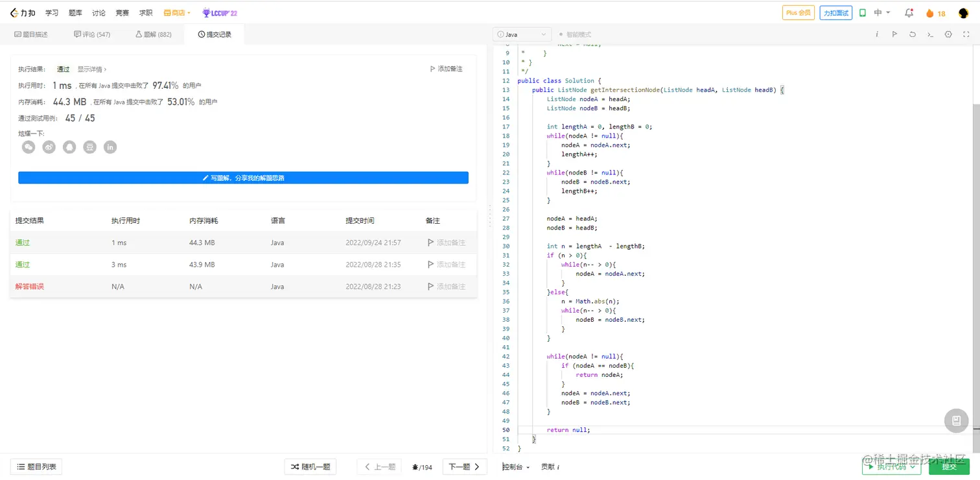Click the 提交时间 column header
The image size is (980, 480).
click(x=360, y=221)
